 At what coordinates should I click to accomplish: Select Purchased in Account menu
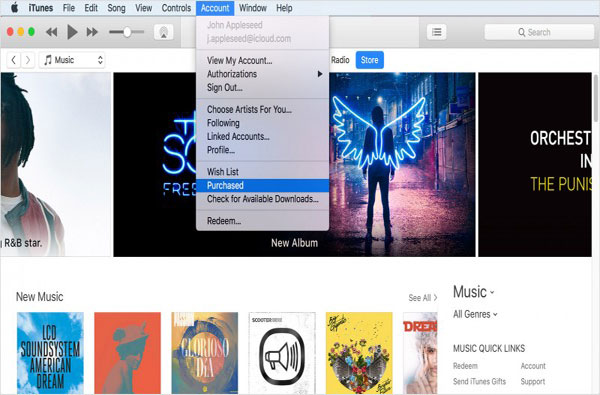point(262,186)
